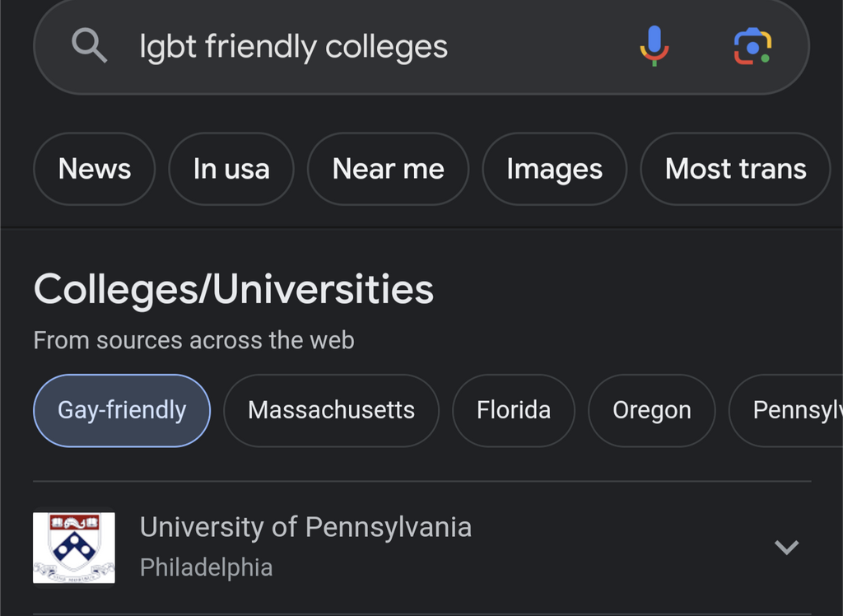
Task: Select the 'In usa' search chip
Action: [231, 169]
